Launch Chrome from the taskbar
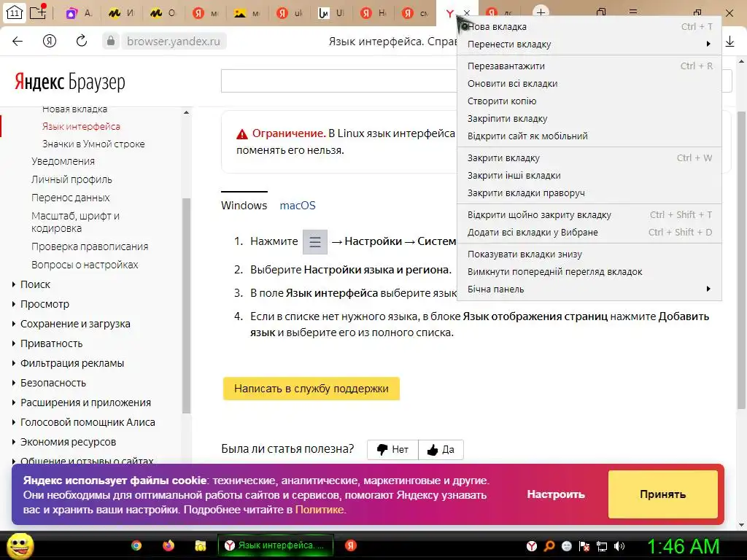This screenshot has height=560, width=747. click(x=136, y=545)
